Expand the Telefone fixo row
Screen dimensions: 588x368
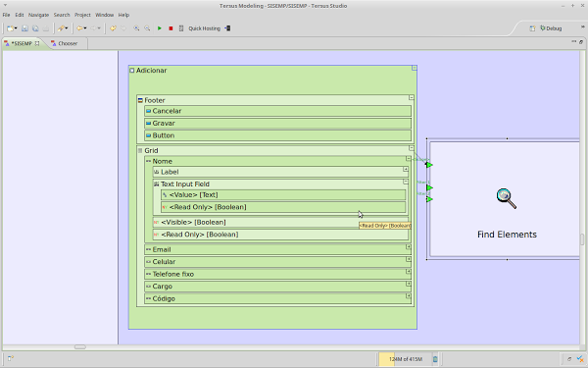[409, 272]
